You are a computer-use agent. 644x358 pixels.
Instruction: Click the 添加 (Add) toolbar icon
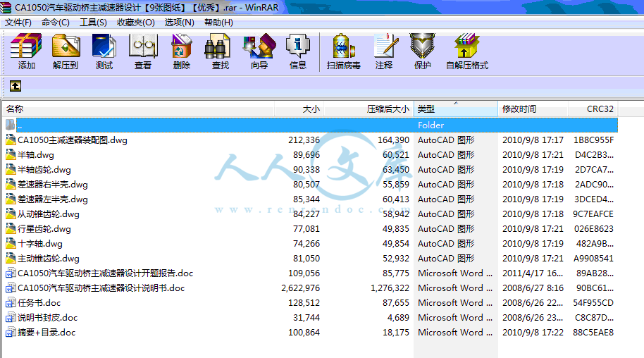(x=26, y=51)
